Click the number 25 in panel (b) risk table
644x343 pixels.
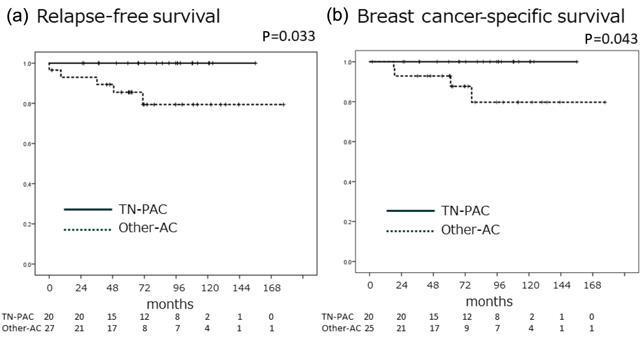click(x=369, y=328)
